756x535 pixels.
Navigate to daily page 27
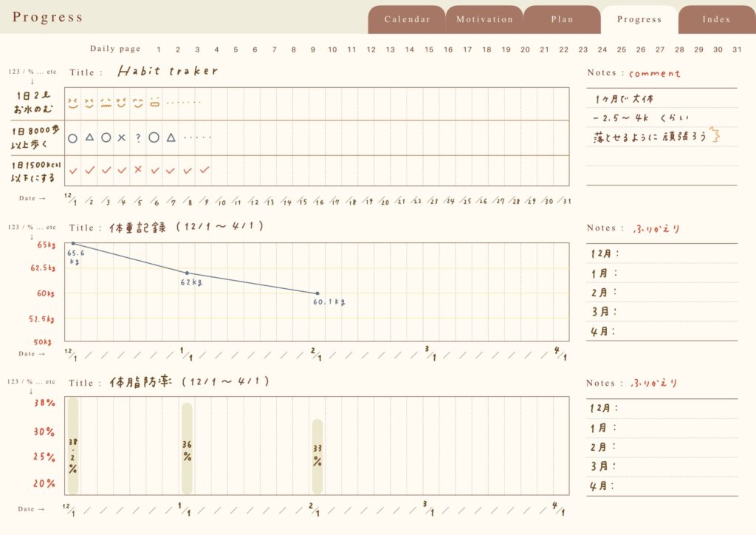[x=660, y=50]
